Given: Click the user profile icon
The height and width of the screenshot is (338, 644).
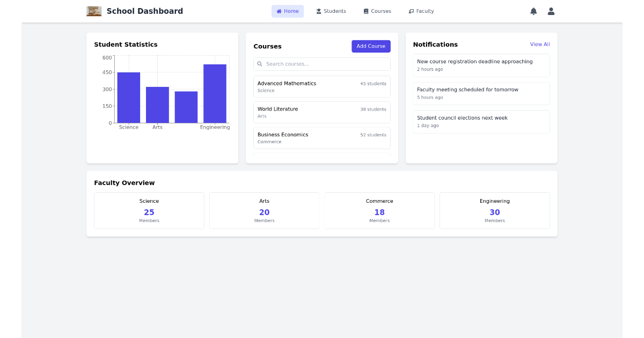Looking at the screenshot, I should pos(551,11).
